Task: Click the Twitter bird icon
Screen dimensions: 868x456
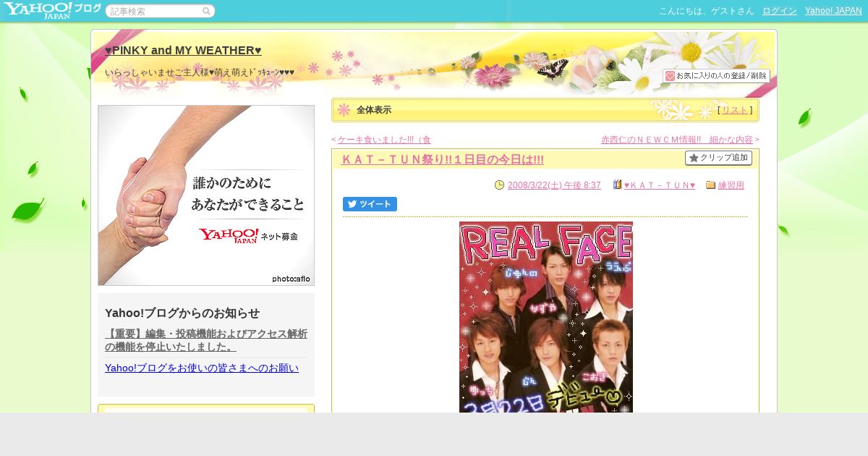Action: tap(352, 204)
